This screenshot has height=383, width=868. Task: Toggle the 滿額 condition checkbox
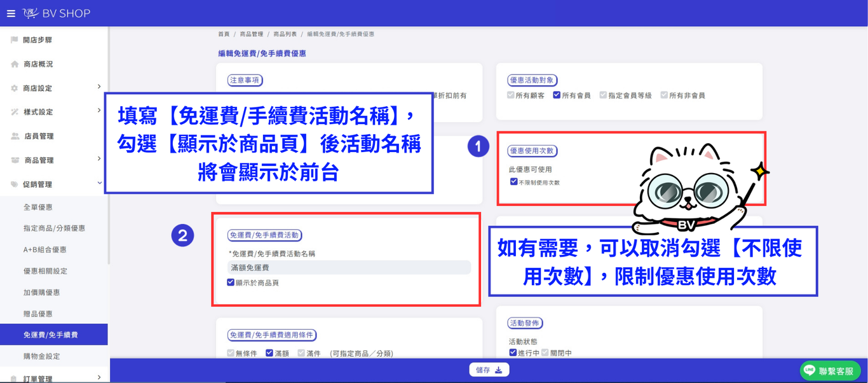[269, 353]
